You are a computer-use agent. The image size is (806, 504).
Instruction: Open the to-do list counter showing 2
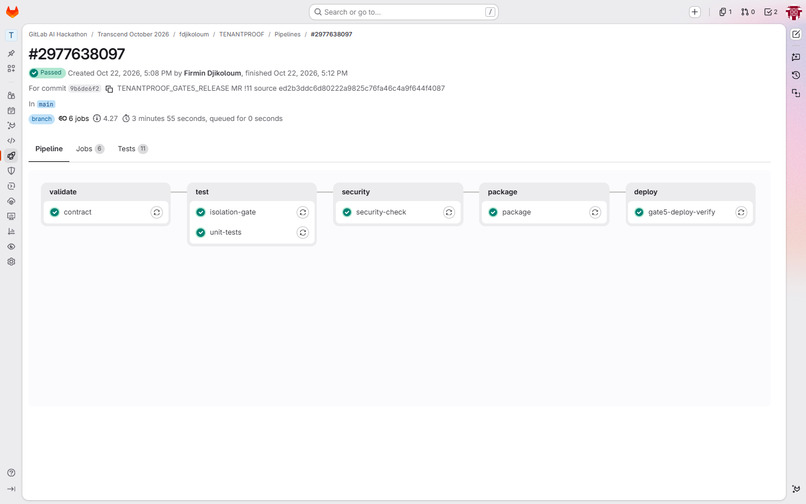(771, 12)
